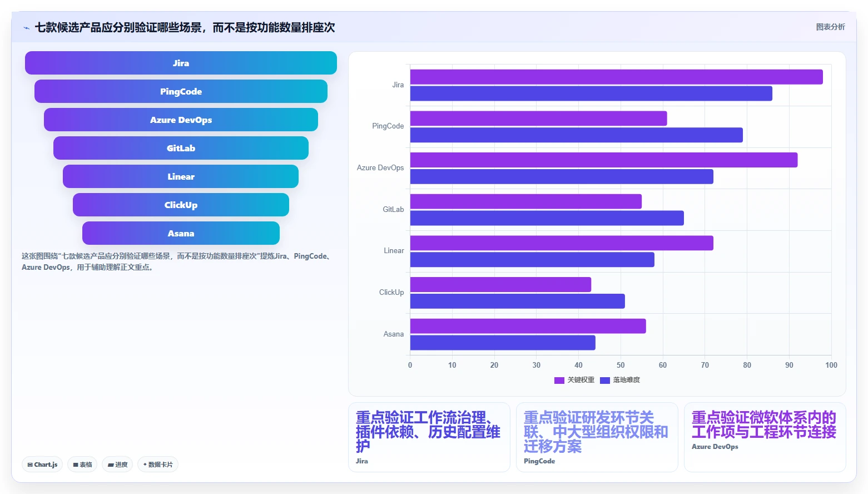Click the x-axis tick labeled 30
The height and width of the screenshot is (494, 868).
point(537,365)
